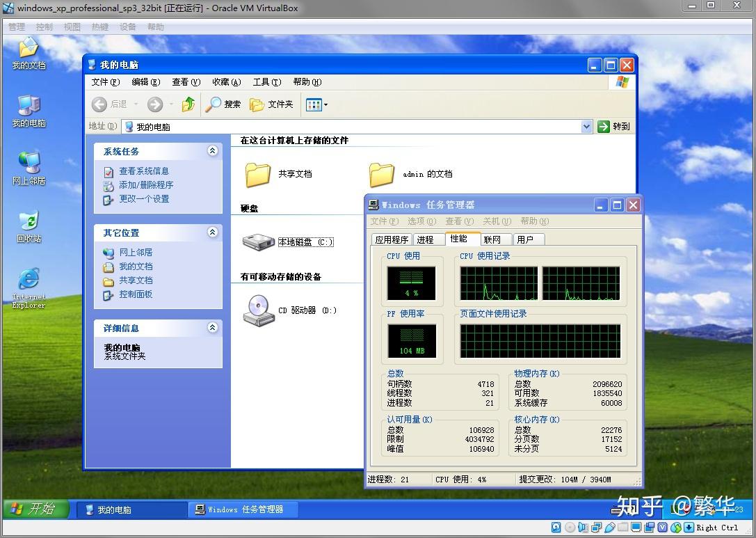Select the 回收站 desktop icon
This screenshot has width=756, height=538.
tap(29, 227)
